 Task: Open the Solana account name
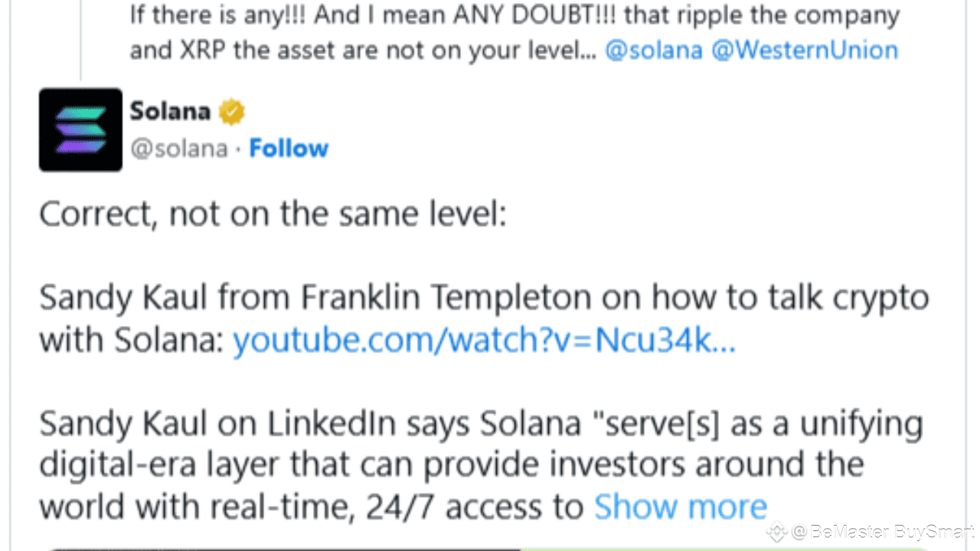pyautogui.click(x=170, y=110)
